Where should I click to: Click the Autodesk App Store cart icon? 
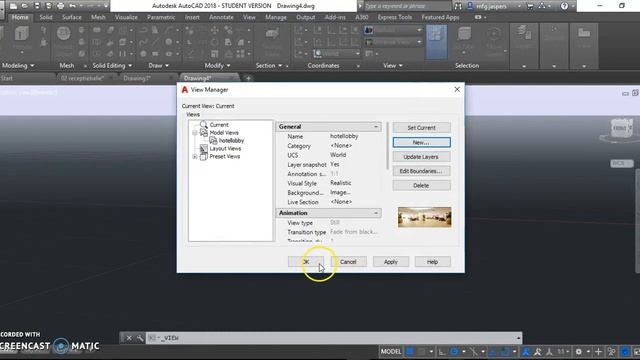(530, 6)
